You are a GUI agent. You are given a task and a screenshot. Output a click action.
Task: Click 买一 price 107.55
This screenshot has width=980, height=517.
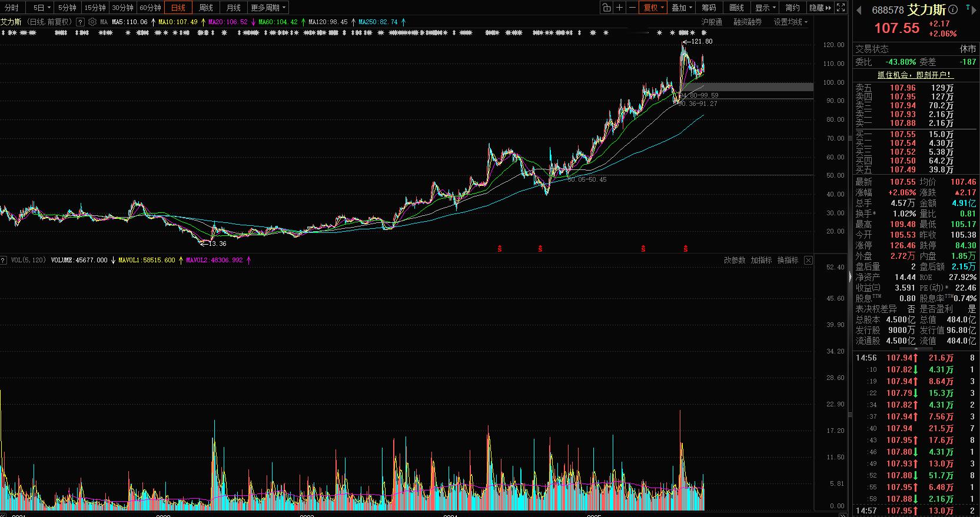[903, 134]
